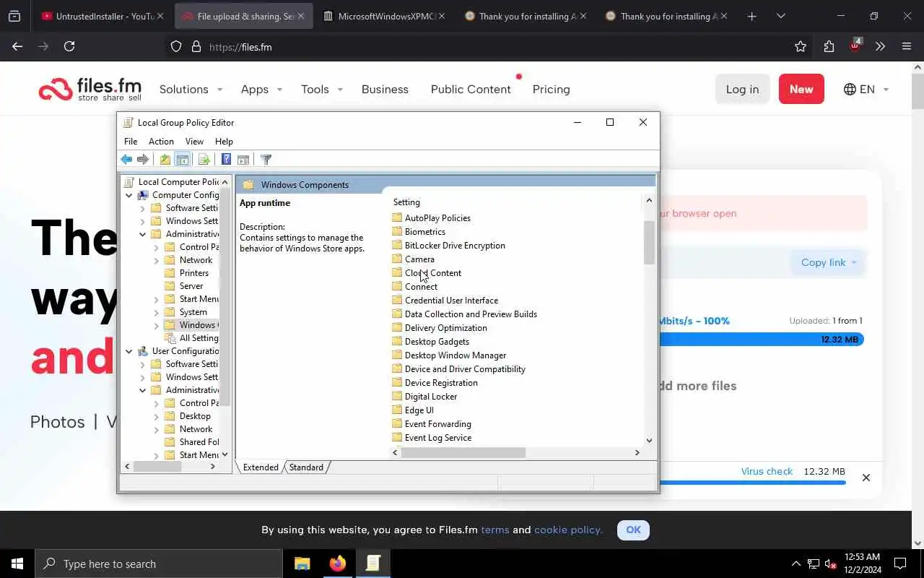
Task: Click the Export List toolbar icon
Action: pos(204,160)
